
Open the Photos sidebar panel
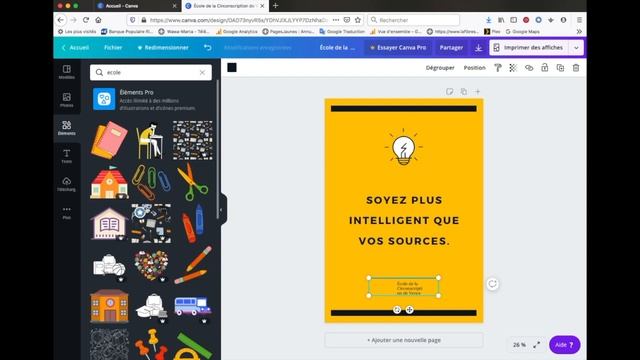tap(67, 100)
